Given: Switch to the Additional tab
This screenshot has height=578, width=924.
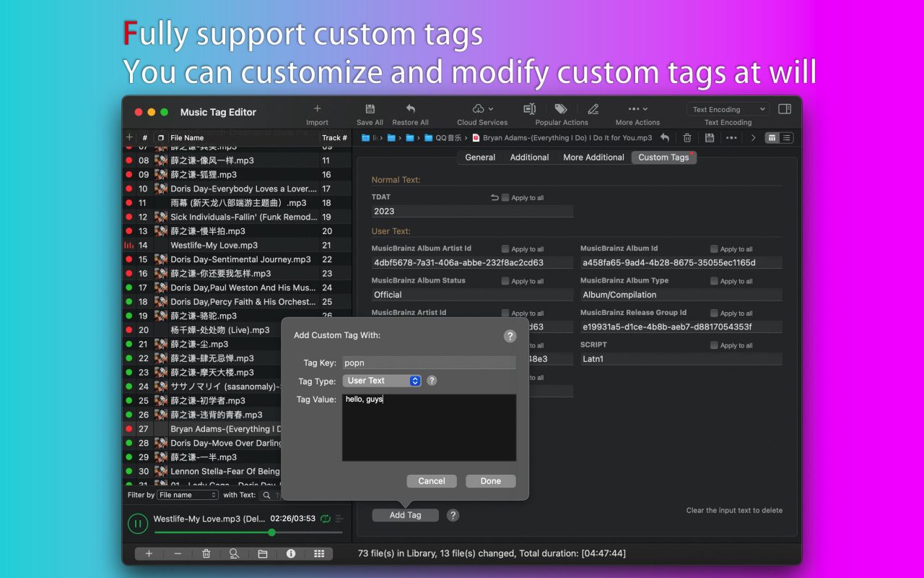Looking at the screenshot, I should click(530, 158).
